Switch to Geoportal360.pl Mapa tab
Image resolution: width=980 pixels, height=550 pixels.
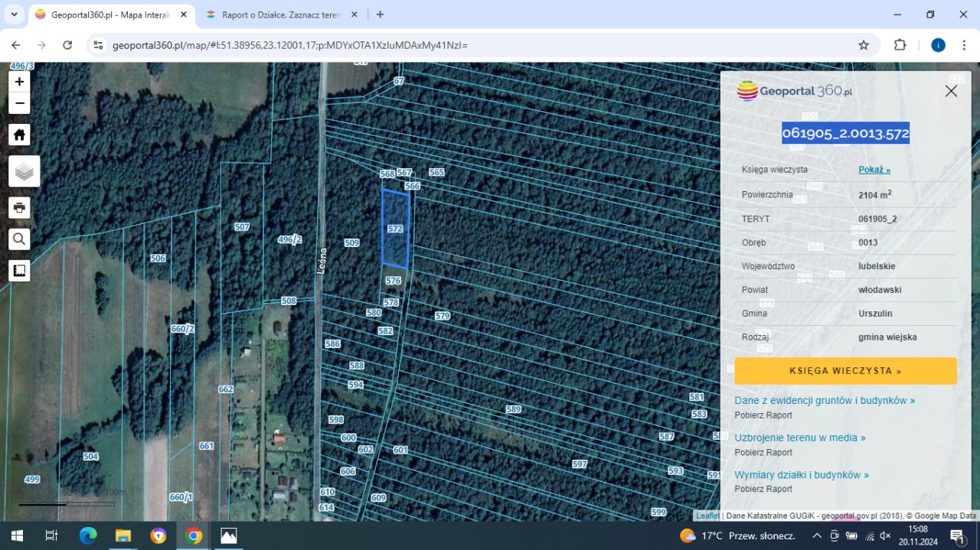click(111, 15)
